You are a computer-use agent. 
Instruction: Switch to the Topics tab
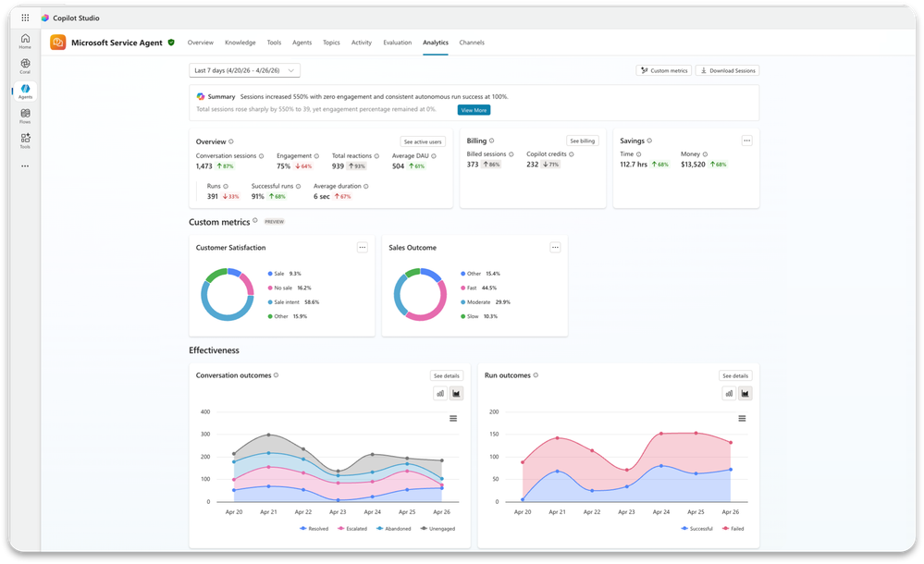331,43
